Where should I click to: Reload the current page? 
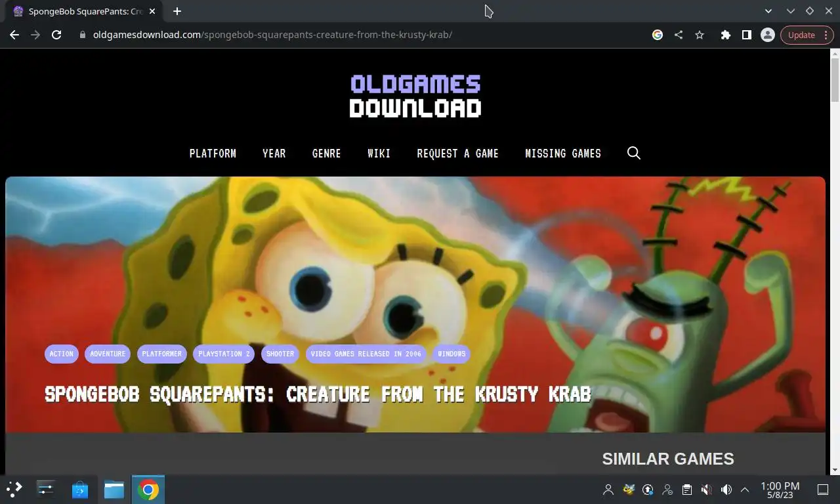(56, 35)
